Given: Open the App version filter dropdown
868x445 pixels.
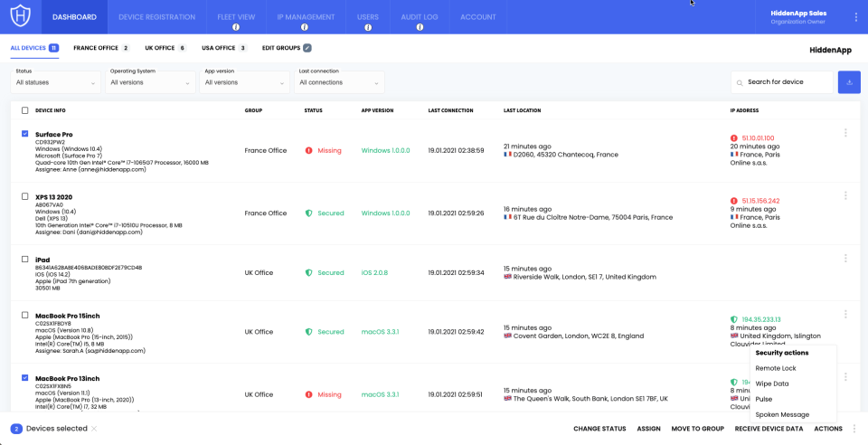Looking at the screenshot, I should (x=245, y=82).
